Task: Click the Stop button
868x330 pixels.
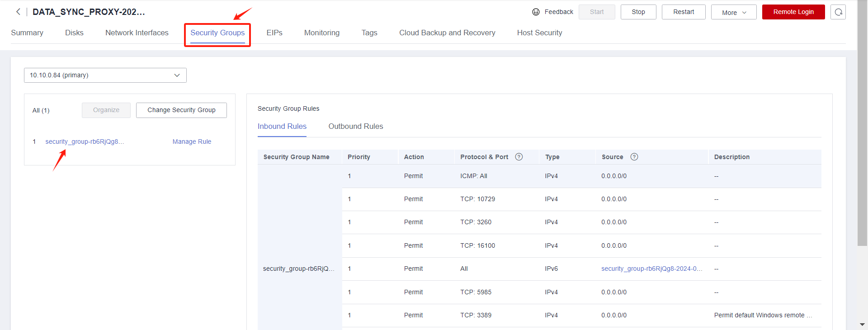Action: 638,12
